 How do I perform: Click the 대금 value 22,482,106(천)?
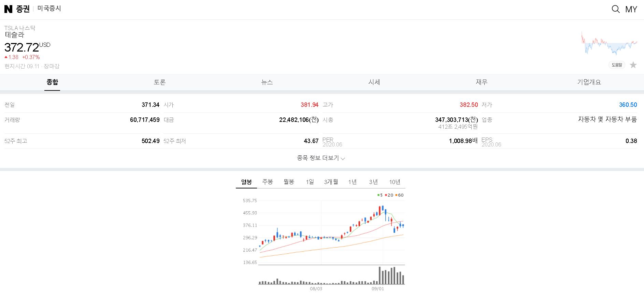click(299, 120)
